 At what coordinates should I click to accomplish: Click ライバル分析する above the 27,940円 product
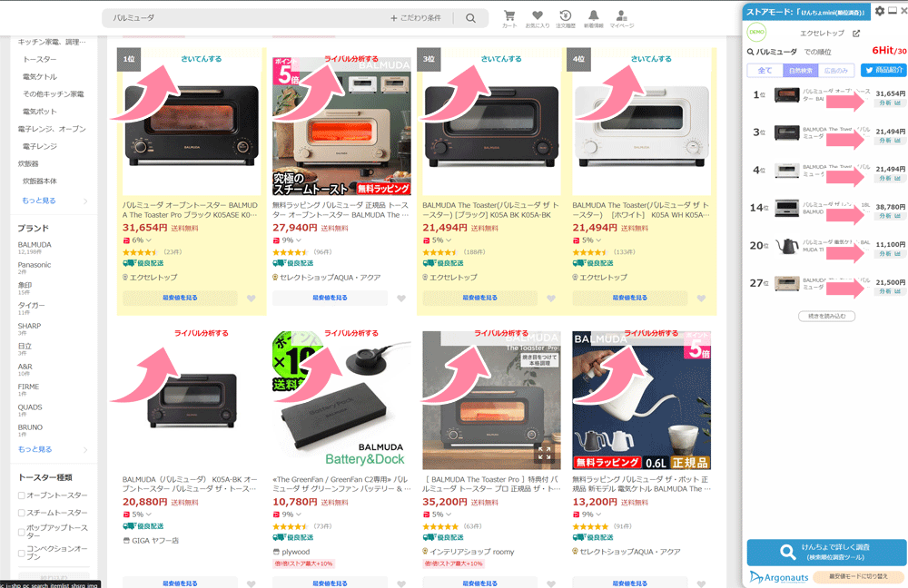pos(351,59)
